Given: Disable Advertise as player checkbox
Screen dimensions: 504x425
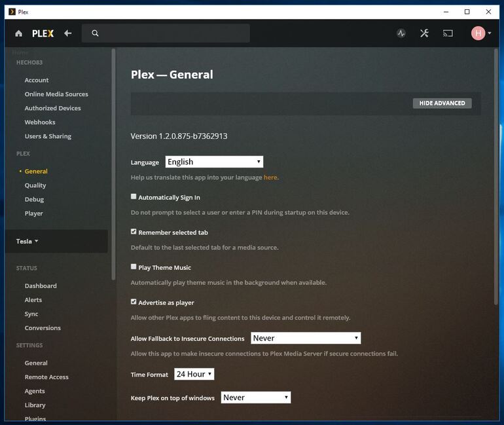Looking at the screenshot, I should pyautogui.click(x=134, y=301).
